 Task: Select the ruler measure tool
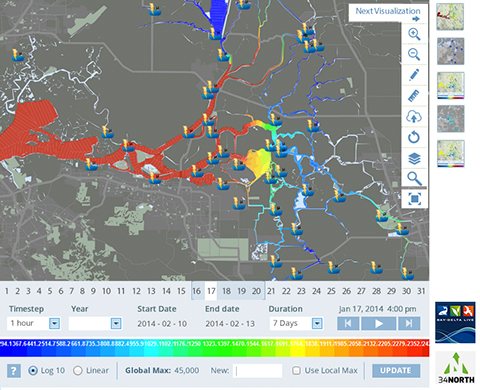click(x=414, y=96)
